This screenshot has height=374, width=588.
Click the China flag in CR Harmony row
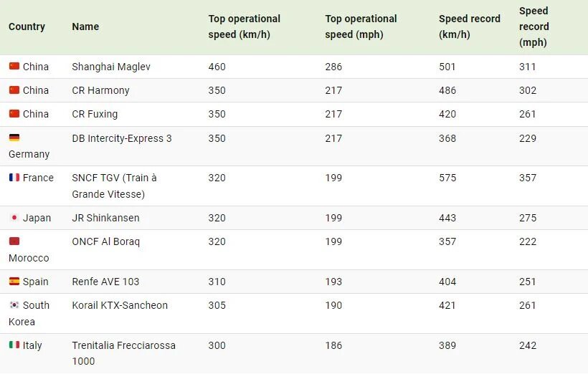(14, 90)
